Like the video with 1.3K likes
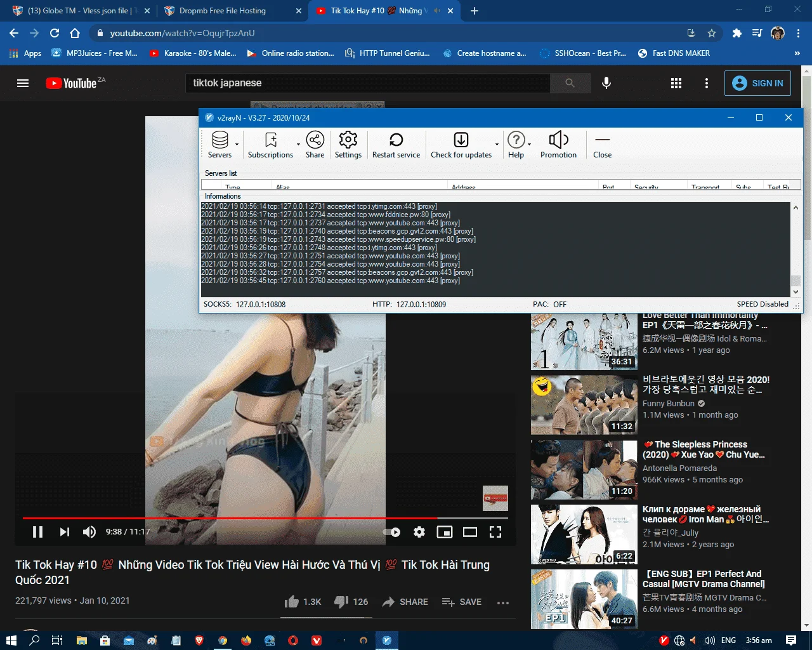The height and width of the screenshot is (650, 812). [x=303, y=602]
